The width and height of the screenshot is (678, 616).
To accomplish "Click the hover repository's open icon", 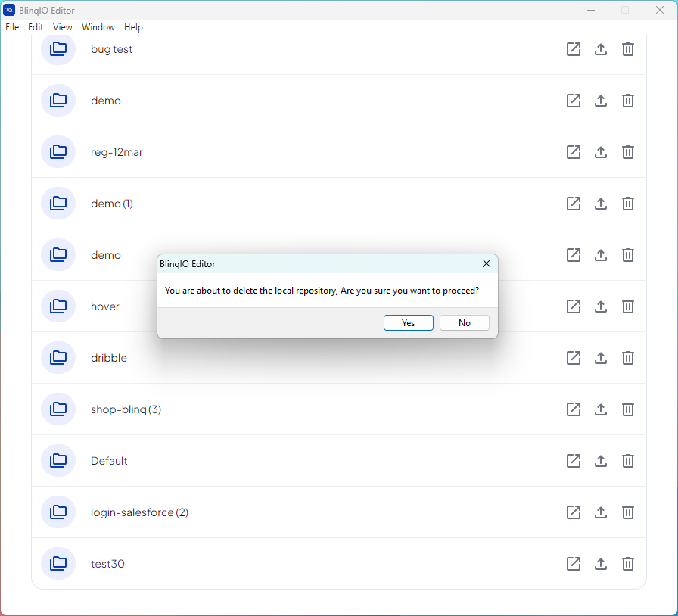I will pyautogui.click(x=574, y=306).
